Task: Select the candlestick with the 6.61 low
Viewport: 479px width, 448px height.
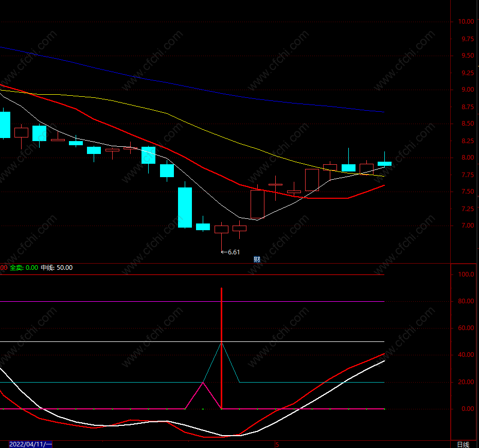Action: point(221,229)
